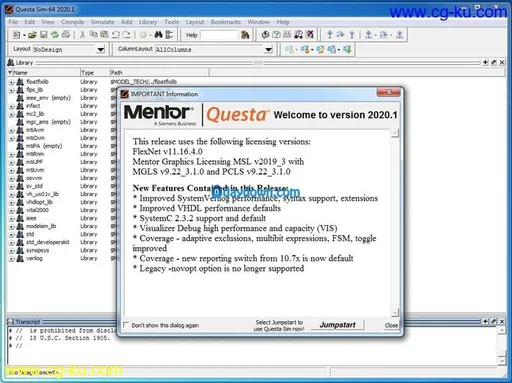Screen dimensions: 512x383
Task: Undock the Transcript panel
Action: pos(494,321)
